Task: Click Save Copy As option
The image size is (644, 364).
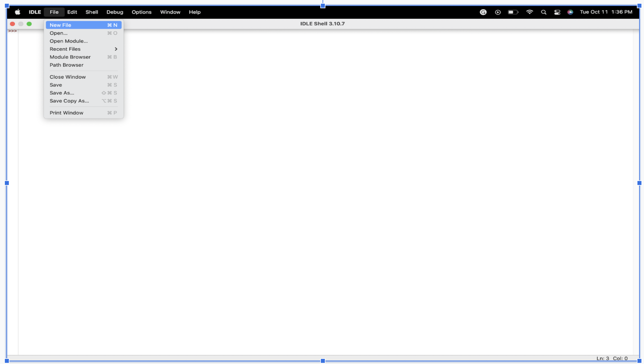Action: pyautogui.click(x=69, y=100)
